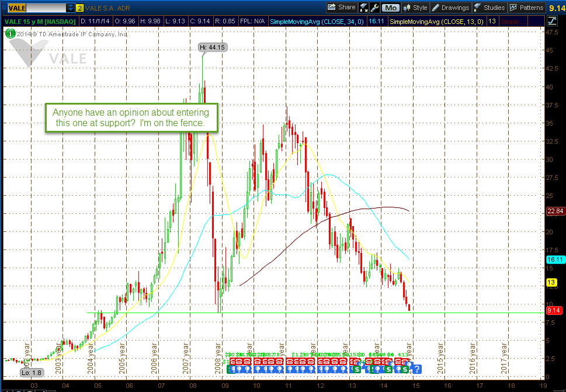Toggle the chart scale icon at header right

[552, 21]
